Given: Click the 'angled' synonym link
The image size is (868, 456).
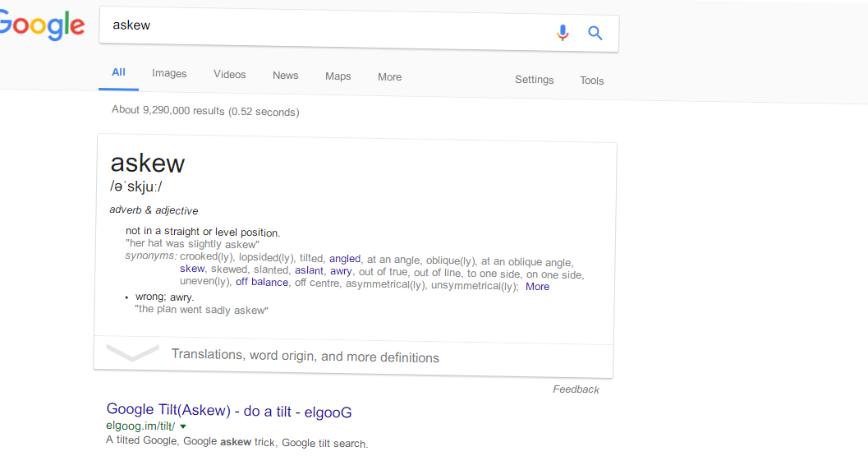Looking at the screenshot, I should pyautogui.click(x=345, y=258).
